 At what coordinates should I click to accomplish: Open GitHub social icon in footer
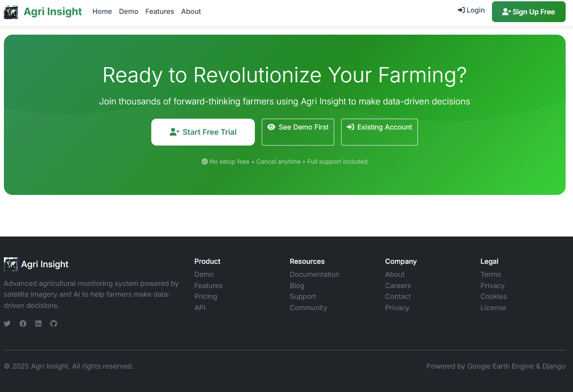(x=54, y=324)
